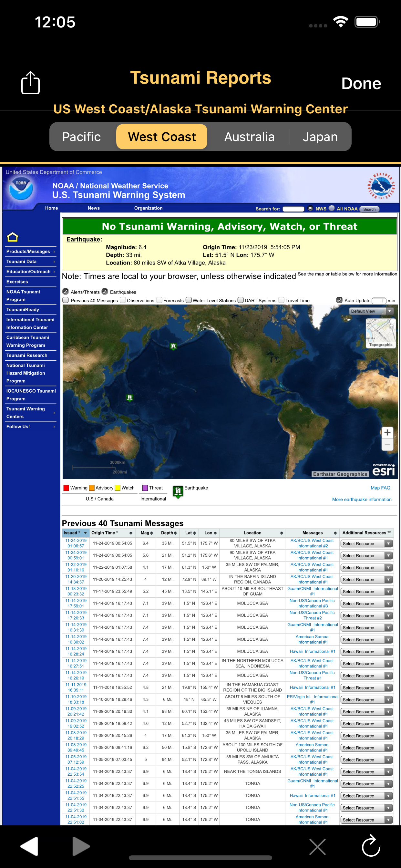
Task: Select the Topographic basemap thumbnail
Action: 380,333
